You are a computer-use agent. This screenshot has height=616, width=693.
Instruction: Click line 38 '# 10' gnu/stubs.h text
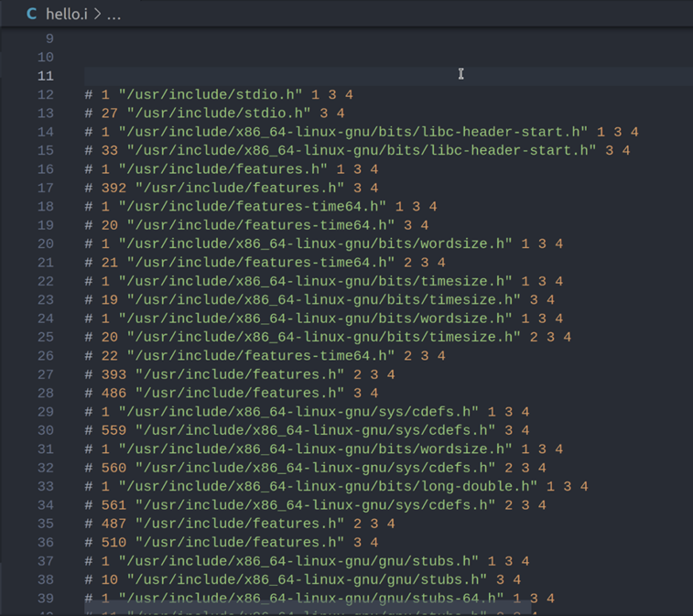tap(303, 579)
